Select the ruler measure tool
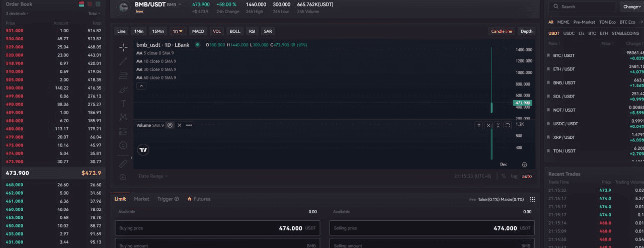644x248 pixels. click(x=123, y=163)
